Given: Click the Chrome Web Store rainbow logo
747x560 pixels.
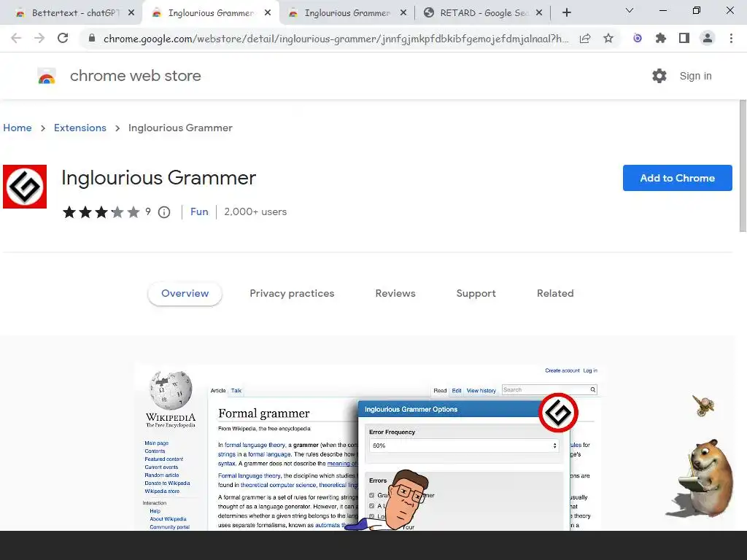Looking at the screenshot, I should (47, 76).
